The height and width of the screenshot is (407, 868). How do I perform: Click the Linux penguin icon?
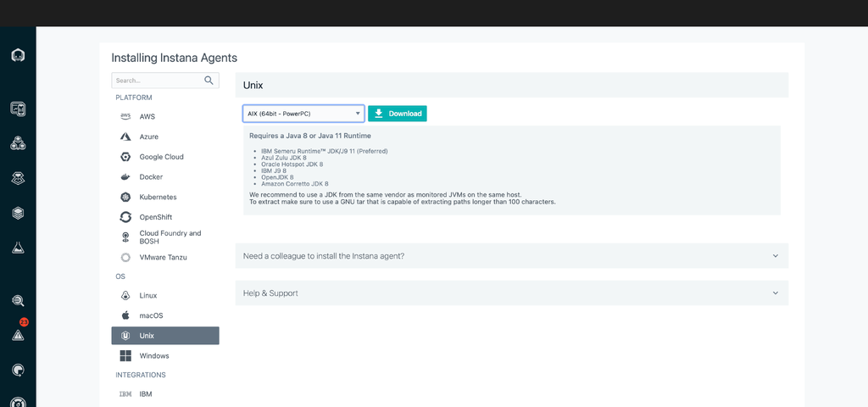(125, 296)
